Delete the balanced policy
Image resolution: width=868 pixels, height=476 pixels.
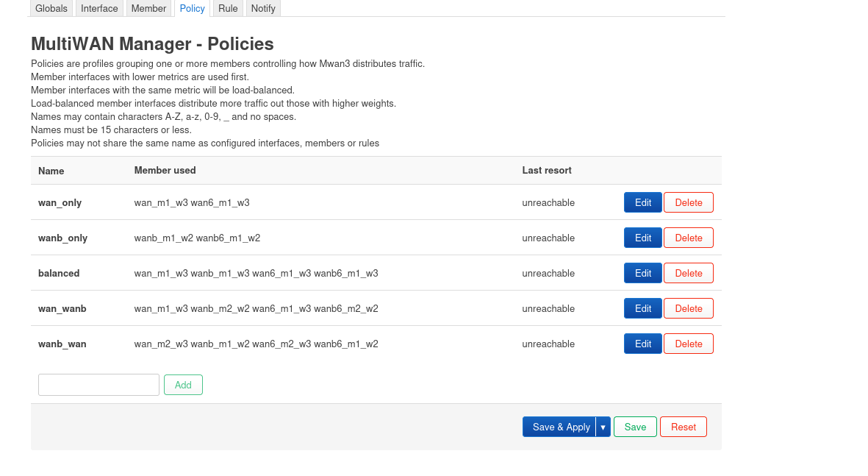(689, 273)
